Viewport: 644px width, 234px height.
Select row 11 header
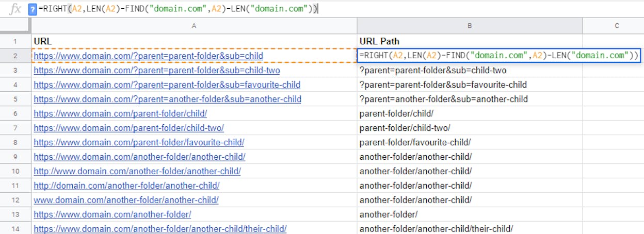click(15, 186)
